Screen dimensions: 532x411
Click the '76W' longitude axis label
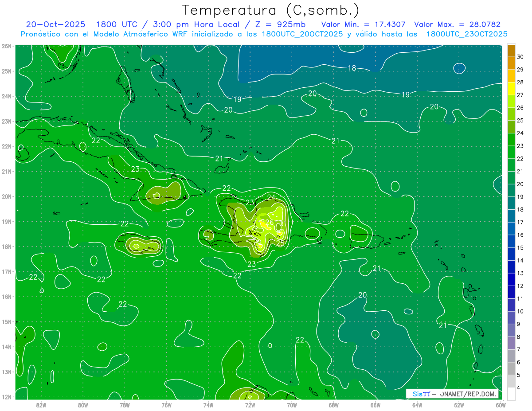click(167, 405)
